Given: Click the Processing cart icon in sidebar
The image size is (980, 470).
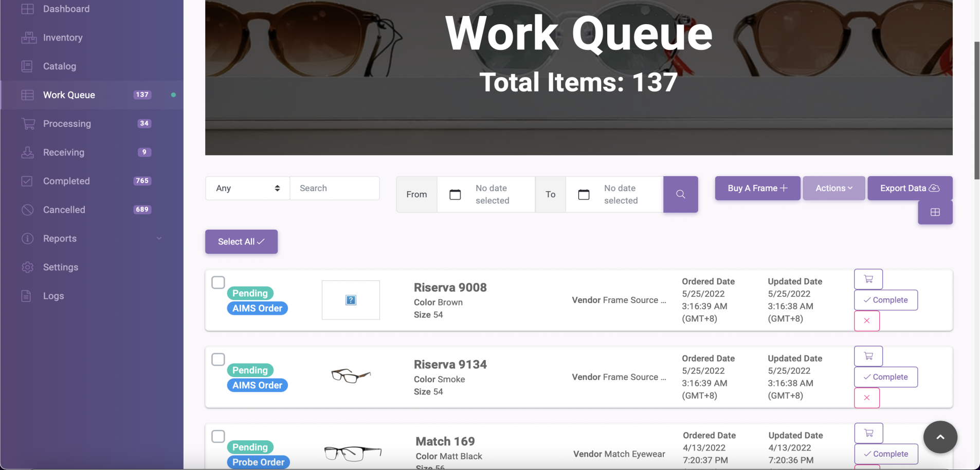Looking at the screenshot, I should pos(28,124).
